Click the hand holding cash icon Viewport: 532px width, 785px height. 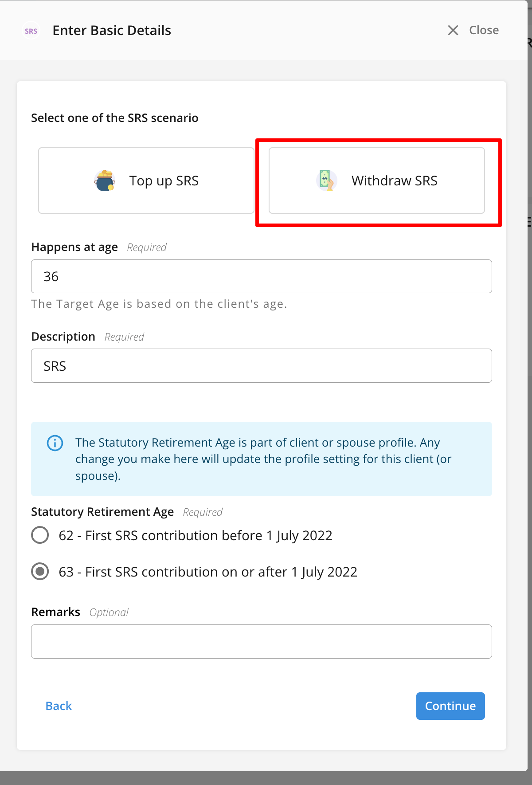point(327,181)
